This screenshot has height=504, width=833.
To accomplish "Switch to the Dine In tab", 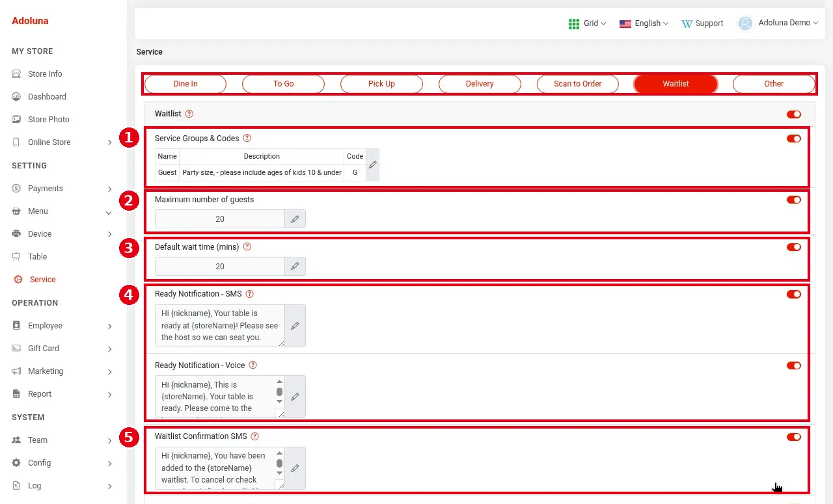I will pyautogui.click(x=185, y=84).
